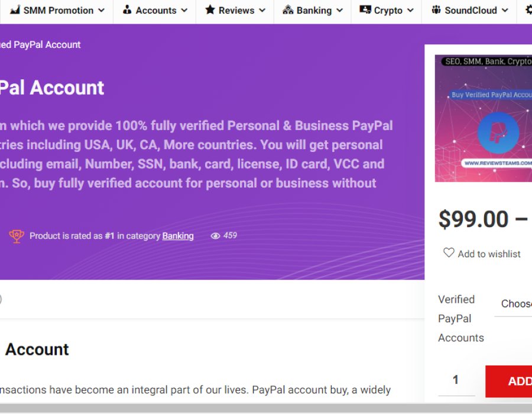This screenshot has height=414, width=532.
Task: Click the gear icon at navigation's right edge
Action: tap(528, 10)
